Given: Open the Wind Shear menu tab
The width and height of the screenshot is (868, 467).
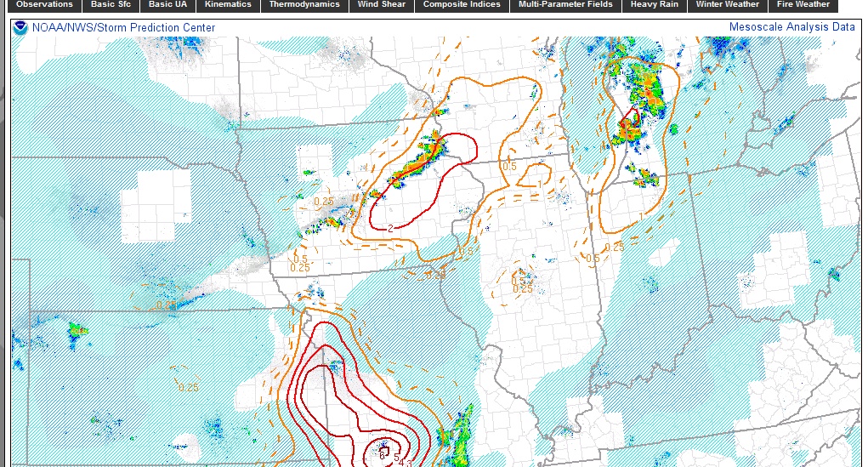Looking at the screenshot, I should [x=382, y=5].
